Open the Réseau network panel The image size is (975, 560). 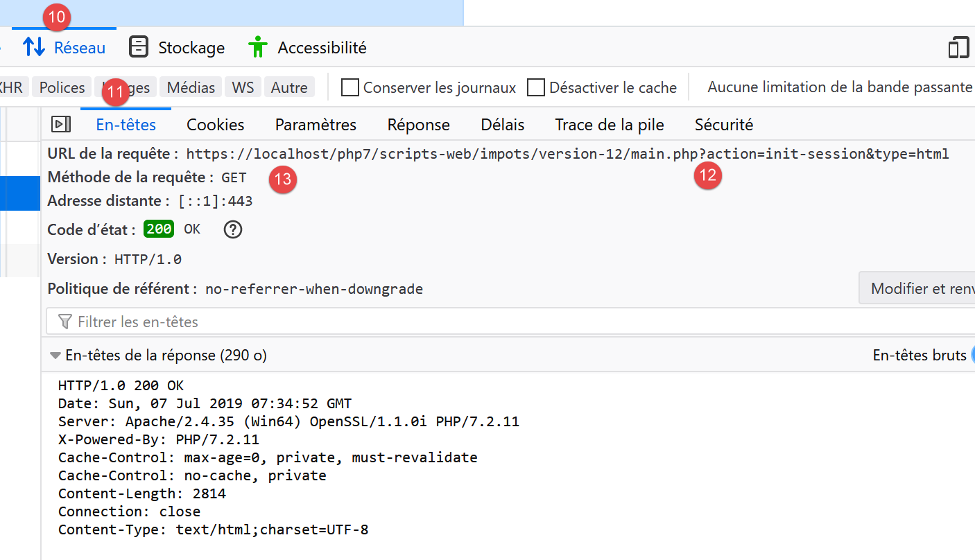click(x=64, y=48)
